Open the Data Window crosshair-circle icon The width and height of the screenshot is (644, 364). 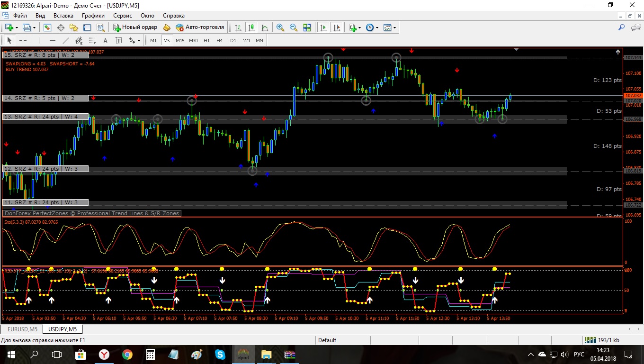click(x=61, y=27)
